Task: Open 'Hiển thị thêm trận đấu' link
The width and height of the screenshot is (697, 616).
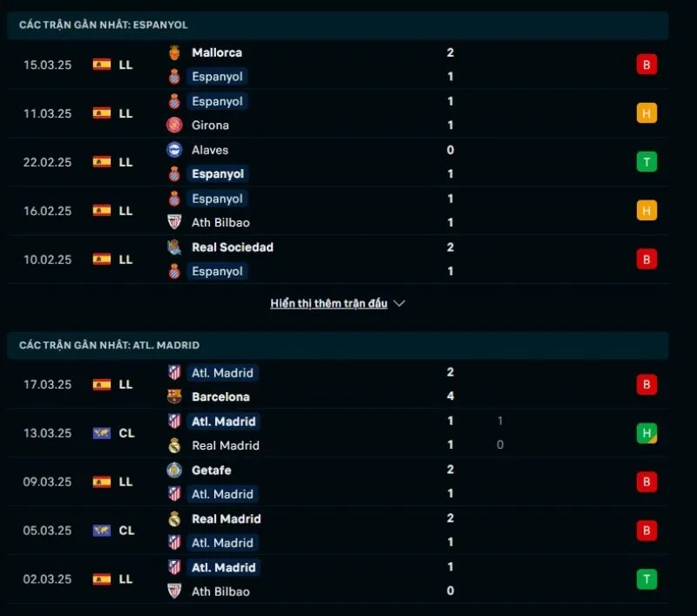Action: (x=328, y=304)
